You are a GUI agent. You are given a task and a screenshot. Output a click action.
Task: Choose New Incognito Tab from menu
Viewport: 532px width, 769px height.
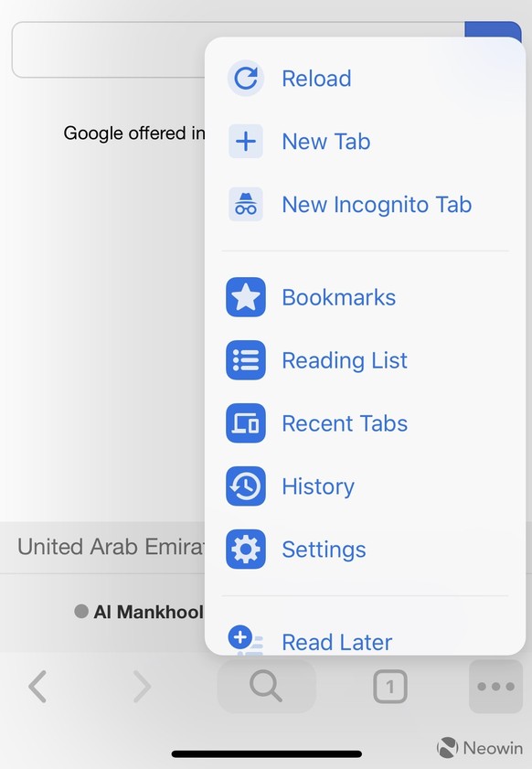pos(366,205)
